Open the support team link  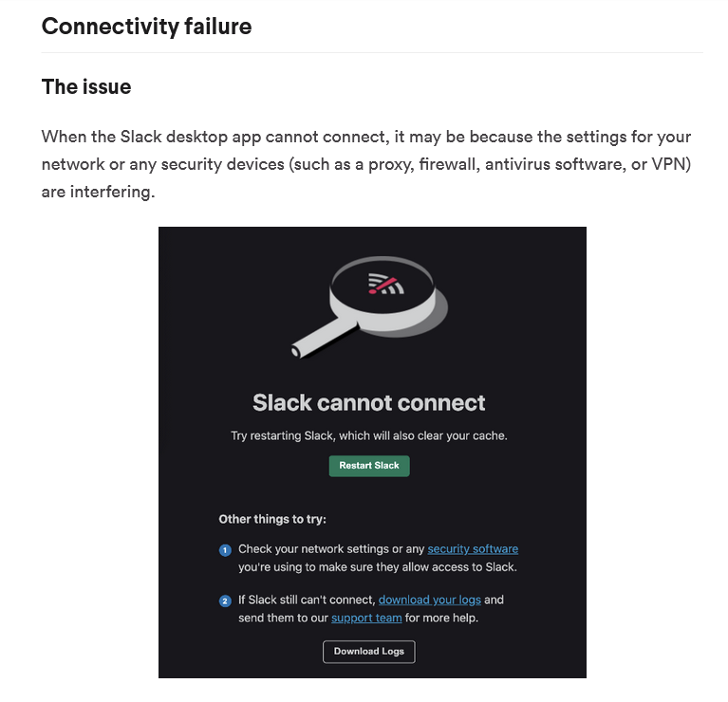tap(366, 618)
